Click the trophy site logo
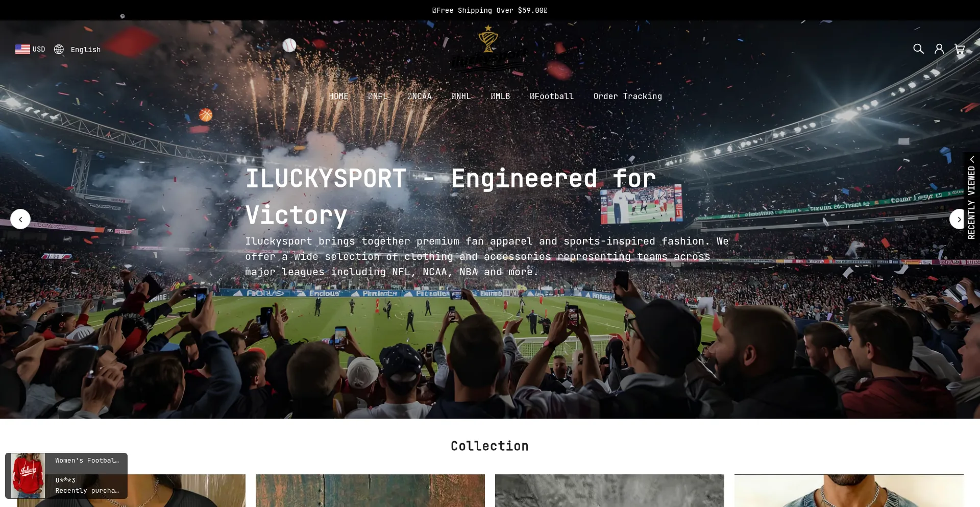Image resolution: width=980 pixels, height=507 pixels. [x=488, y=50]
